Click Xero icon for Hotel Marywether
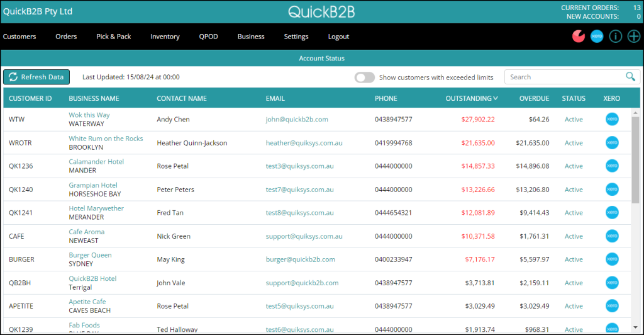The height and width of the screenshot is (335, 644). point(612,212)
